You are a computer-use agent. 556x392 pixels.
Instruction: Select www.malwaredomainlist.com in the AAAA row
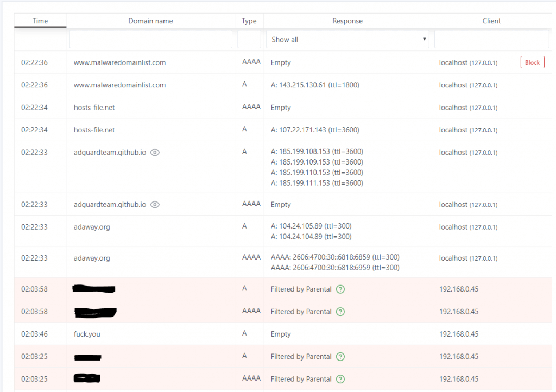(119, 63)
